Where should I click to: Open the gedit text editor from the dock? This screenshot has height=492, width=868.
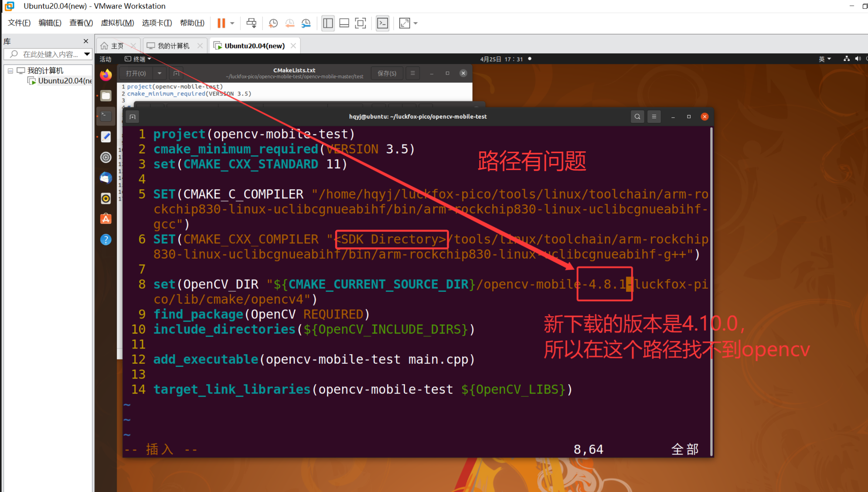pyautogui.click(x=106, y=137)
